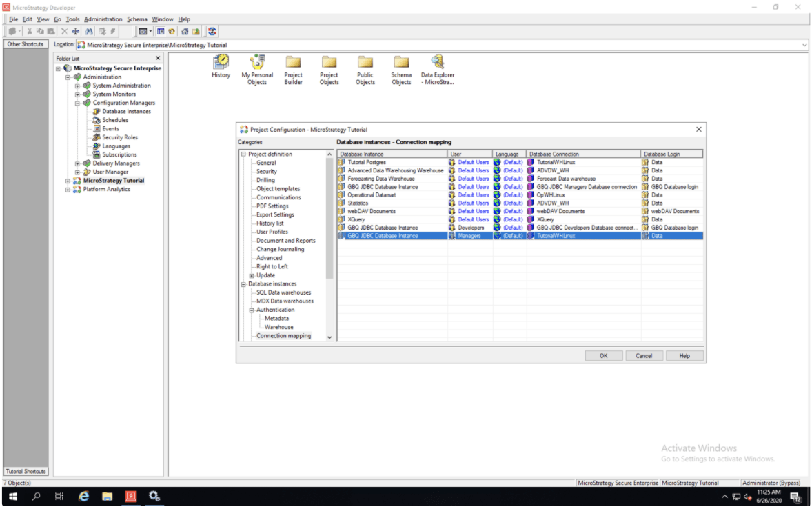Viewport: 812px width, 509px height.
Task: Select SQL Data warehouses category
Action: pos(283,292)
